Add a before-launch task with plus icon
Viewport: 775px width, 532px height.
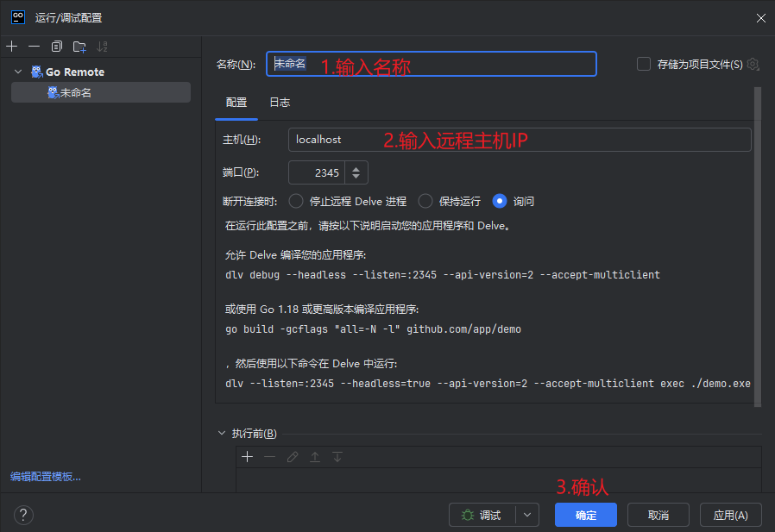click(247, 457)
